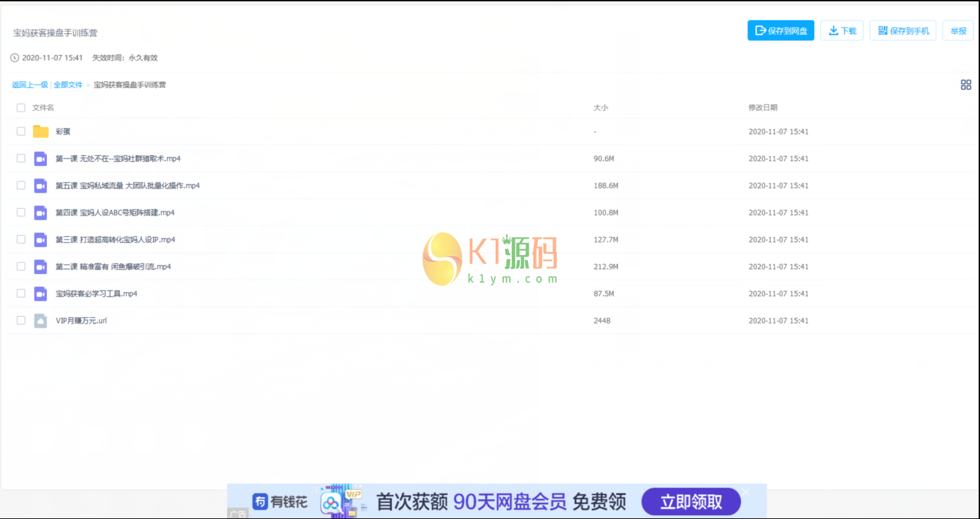This screenshot has height=519, width=980.
Task: Click the share time 2020-11-07 15:41 under the title
Action: point(52,58)
